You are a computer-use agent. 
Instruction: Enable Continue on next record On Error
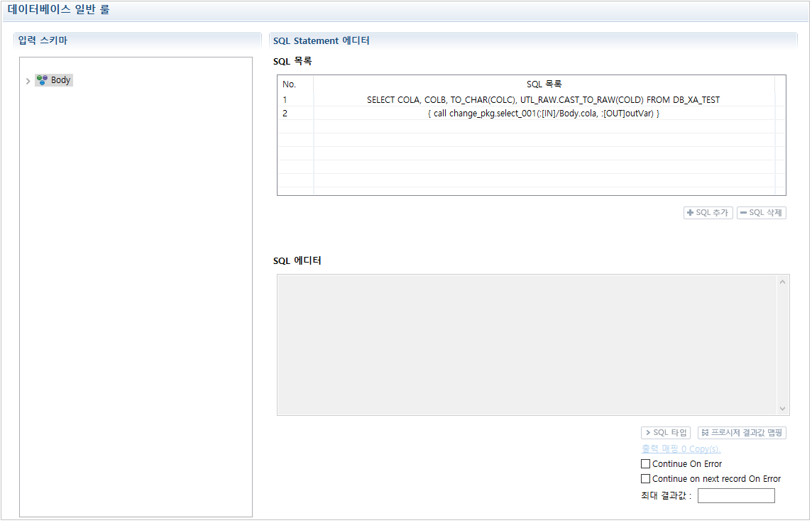pyautogui.click(x=646, y=478)
